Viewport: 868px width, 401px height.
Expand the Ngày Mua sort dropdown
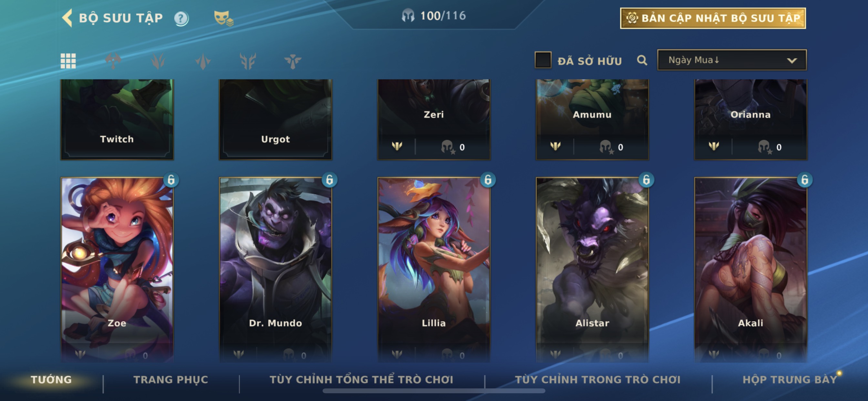click(x=732, y=60)
